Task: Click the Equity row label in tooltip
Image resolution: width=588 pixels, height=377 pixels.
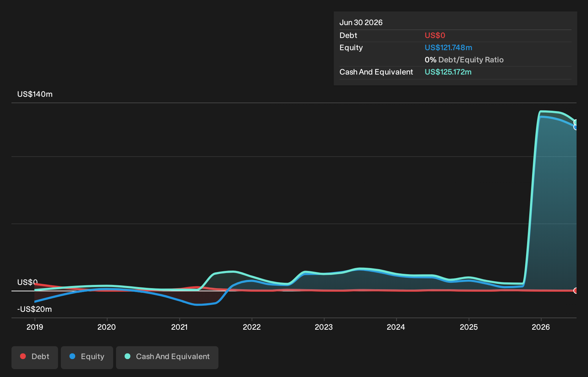Action: [351, 48]
